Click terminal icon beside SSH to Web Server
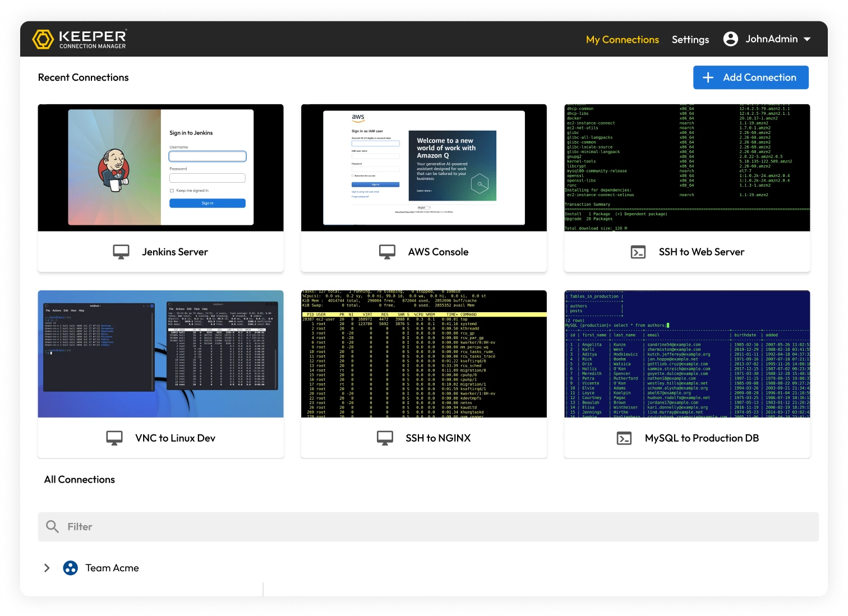 click(638, 252)
